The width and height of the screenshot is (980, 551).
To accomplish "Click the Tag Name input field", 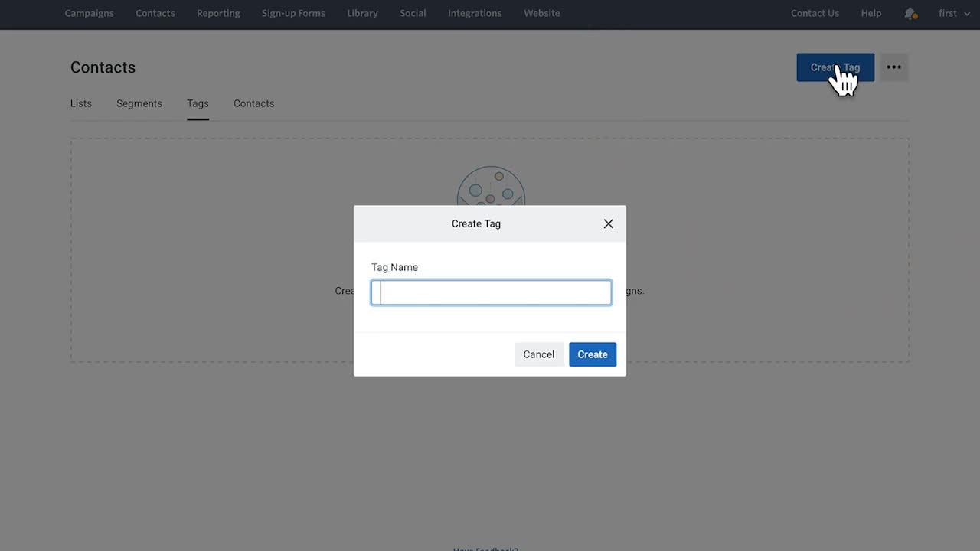I will pyautogui.click(x=492, y=292).
